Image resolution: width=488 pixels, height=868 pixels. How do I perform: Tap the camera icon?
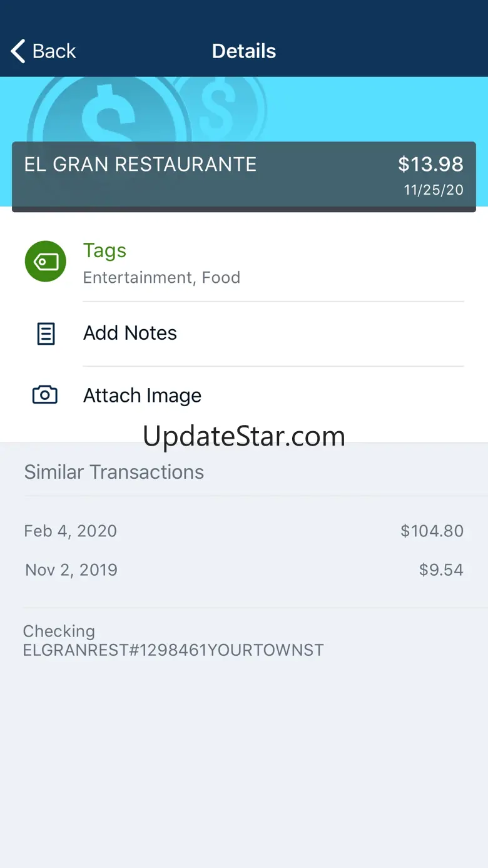(x=45, y=395)
